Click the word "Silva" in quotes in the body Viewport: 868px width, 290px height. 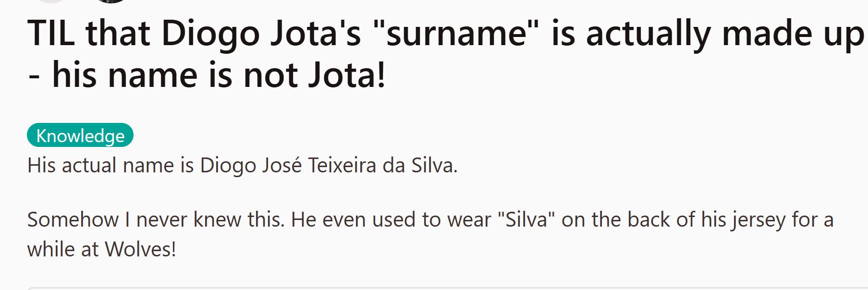coord(526,220)
